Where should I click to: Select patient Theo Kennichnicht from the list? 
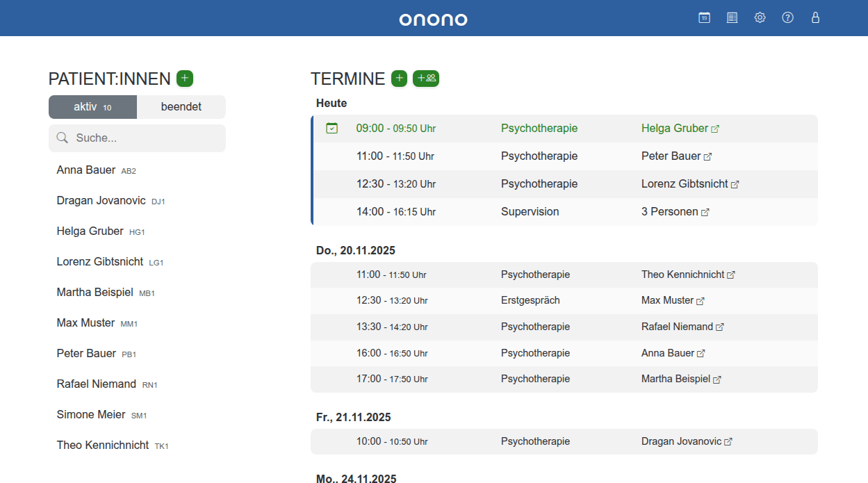pyautogui.click(x=101, y=445)
